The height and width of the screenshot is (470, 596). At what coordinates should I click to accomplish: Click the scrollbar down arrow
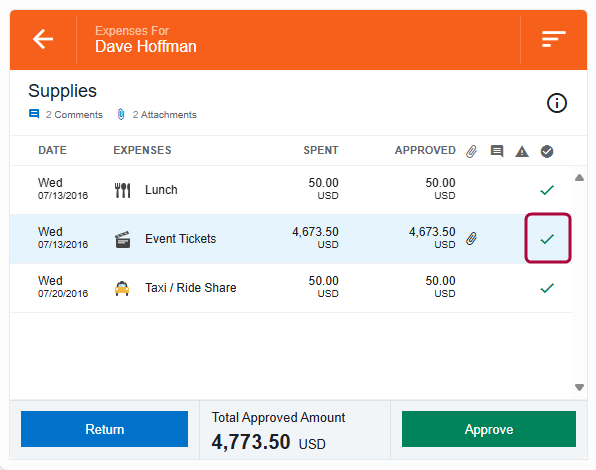pyautogui.click(x=579, y=387)
